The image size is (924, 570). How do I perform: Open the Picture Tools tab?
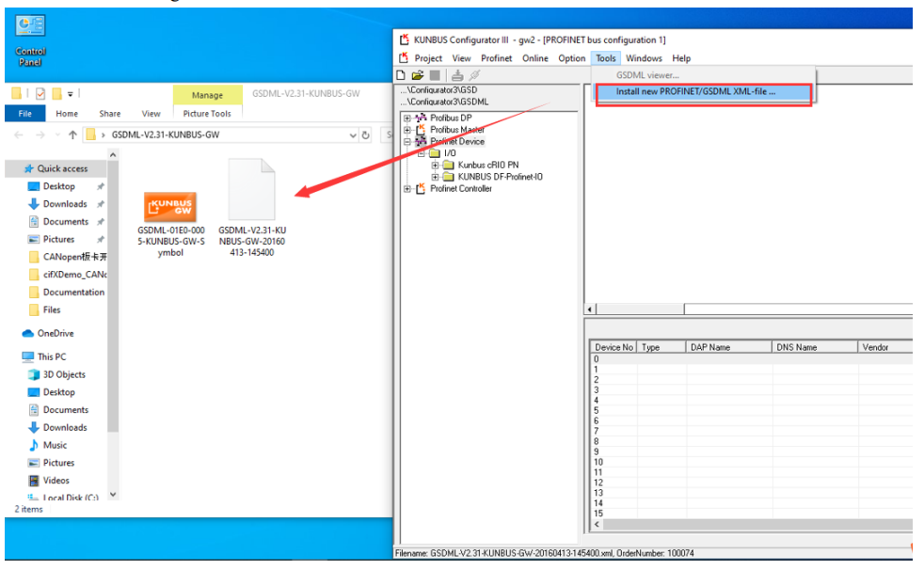point(207,114)
